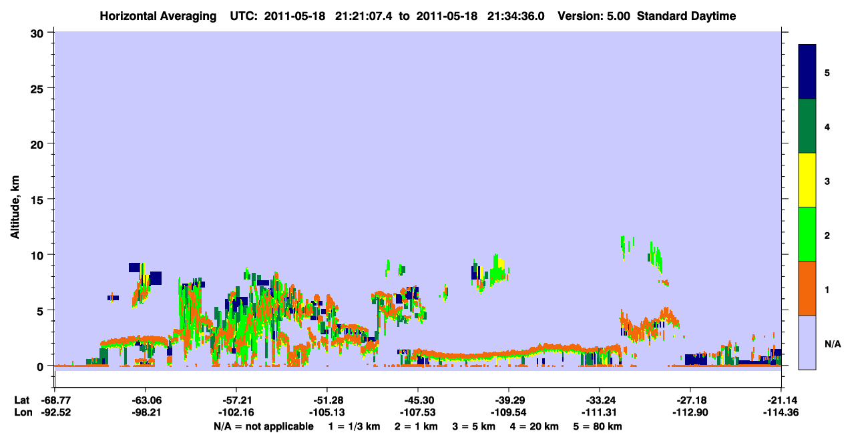
Task: Click longitude value -111.31
Action: [600, 412]
